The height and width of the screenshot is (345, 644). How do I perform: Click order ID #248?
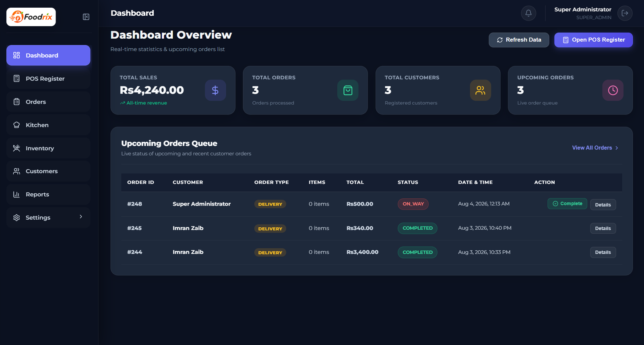134,204
